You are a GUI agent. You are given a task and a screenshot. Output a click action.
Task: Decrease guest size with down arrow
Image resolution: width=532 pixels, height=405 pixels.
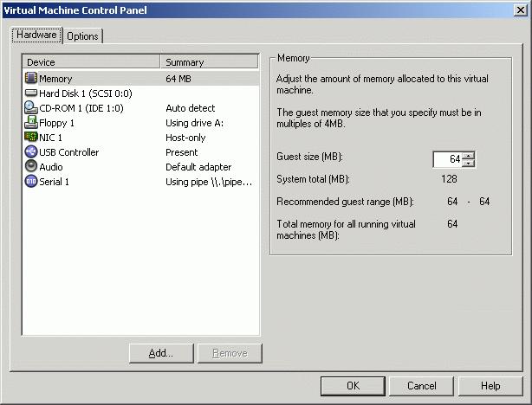click(469, 163)
